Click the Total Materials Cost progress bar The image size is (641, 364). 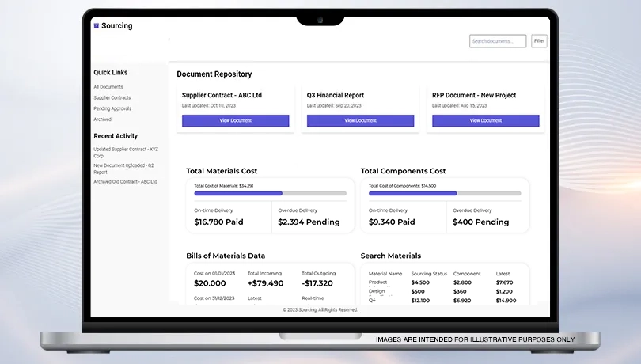(270, 193)
